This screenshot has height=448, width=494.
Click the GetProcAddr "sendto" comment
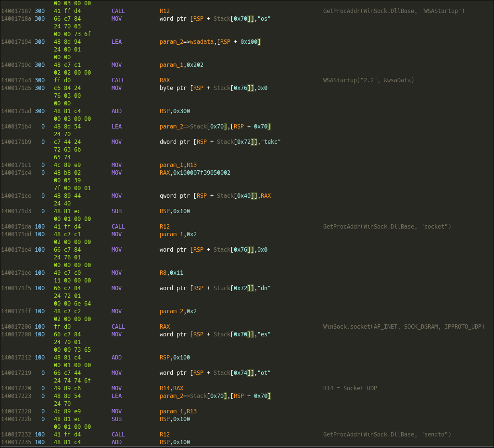387,435
